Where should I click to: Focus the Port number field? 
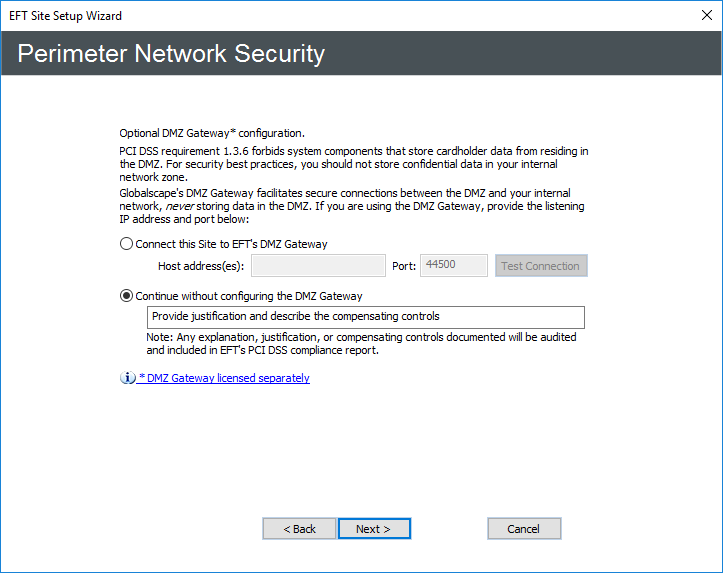click(x=454, y=266)
